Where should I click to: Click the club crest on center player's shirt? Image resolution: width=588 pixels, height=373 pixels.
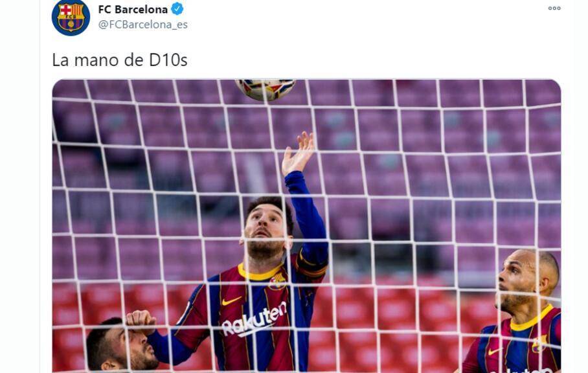tap(277, 282)
